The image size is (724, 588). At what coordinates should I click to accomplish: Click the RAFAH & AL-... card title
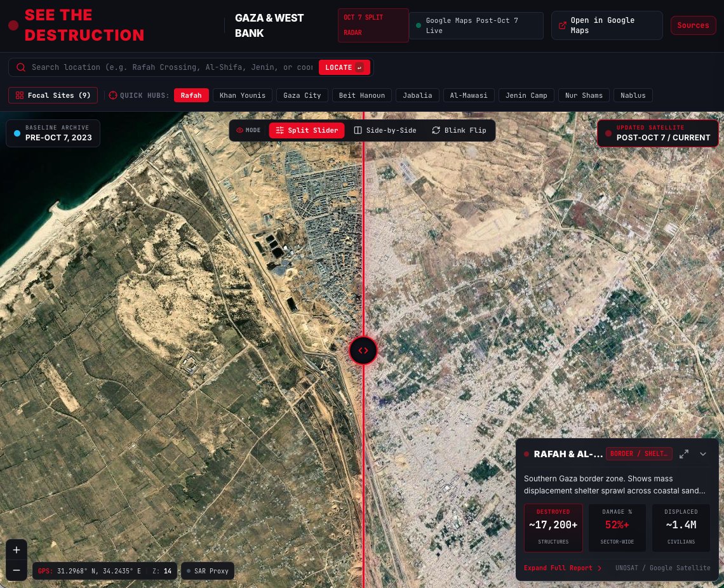coord(568,453)
